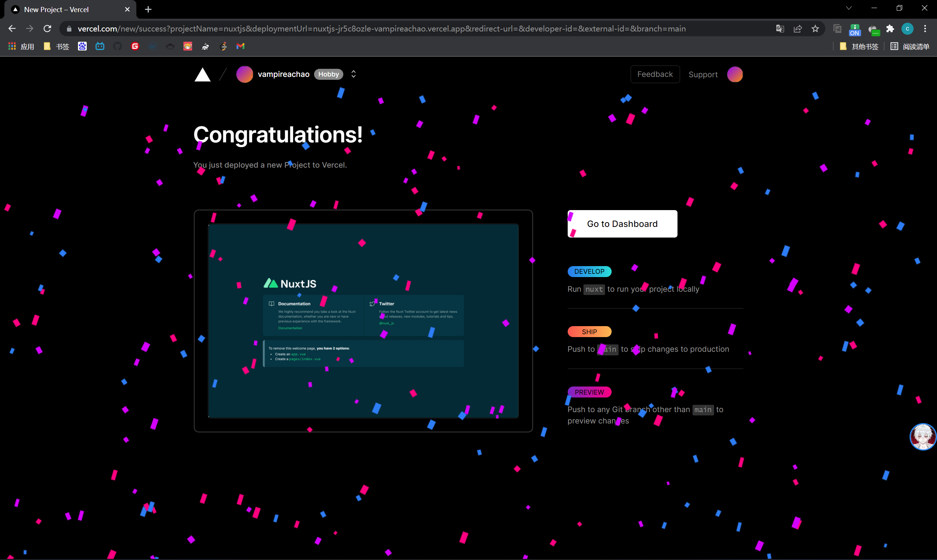The height and width of the screenshot is (560, 937).
Task: Translate this page with Google Translate icon
Action: point(780,29)
